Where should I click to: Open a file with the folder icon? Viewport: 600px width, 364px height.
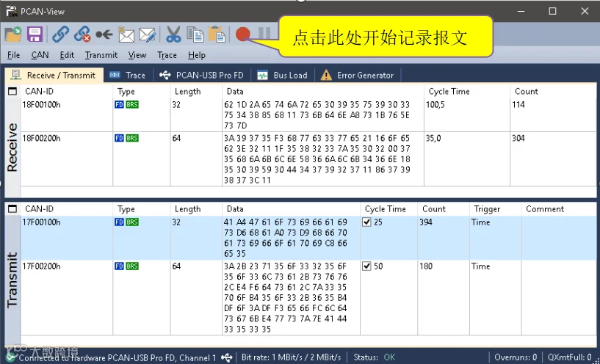13,34
